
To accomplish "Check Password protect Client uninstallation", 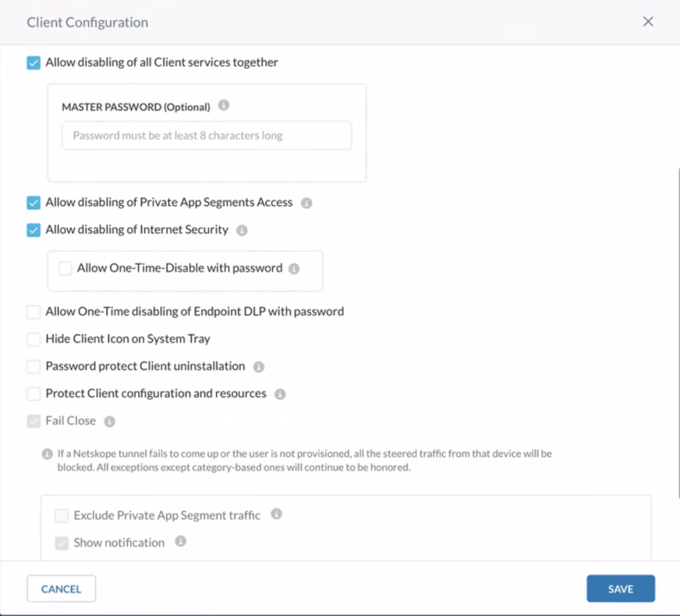I will (34, 366).
